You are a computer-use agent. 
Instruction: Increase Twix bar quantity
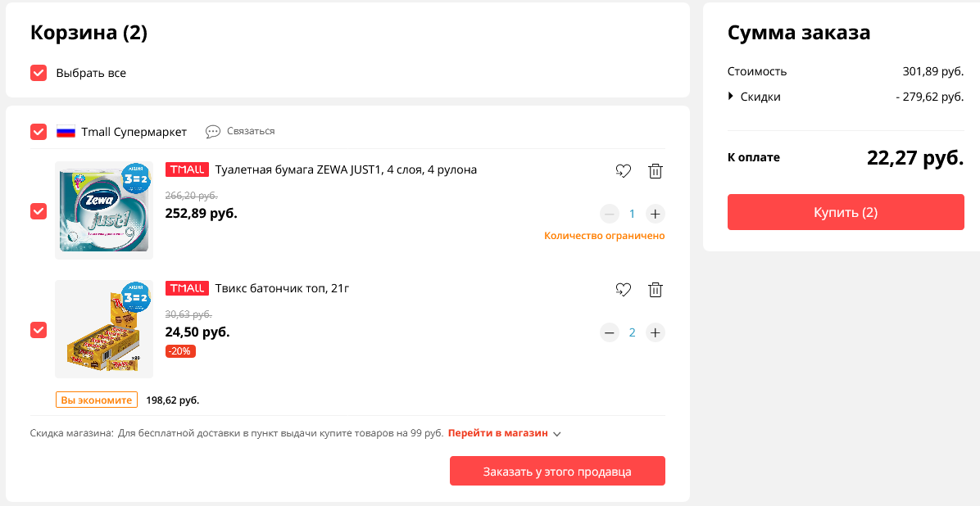[655, 332]
